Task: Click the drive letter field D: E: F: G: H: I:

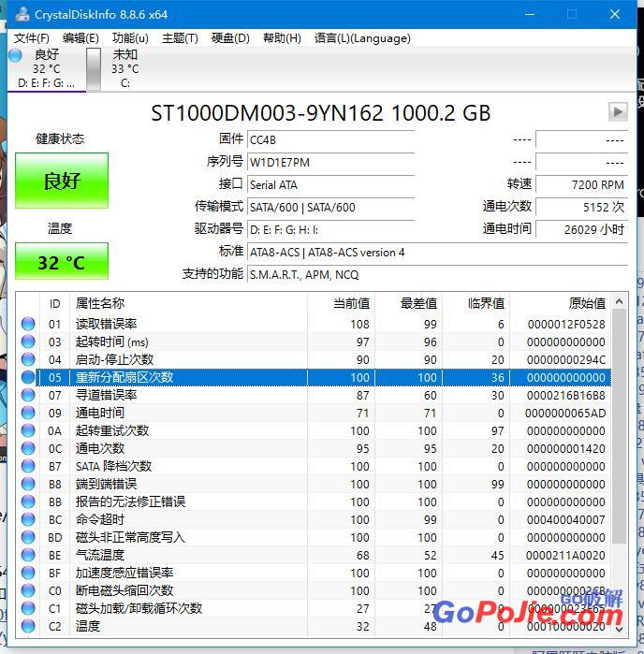Action: coord(330,230)
